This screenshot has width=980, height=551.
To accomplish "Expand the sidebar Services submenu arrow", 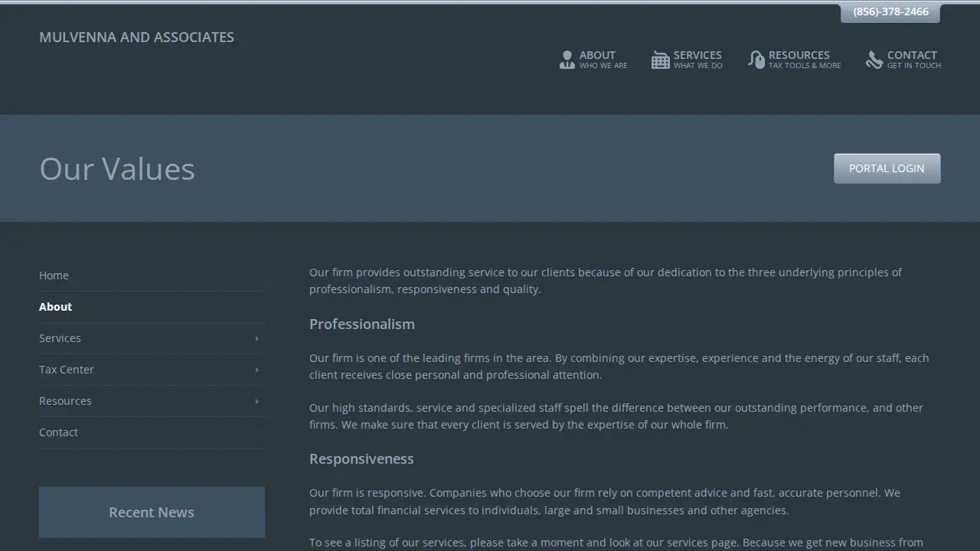I will (x=256, y=338).
